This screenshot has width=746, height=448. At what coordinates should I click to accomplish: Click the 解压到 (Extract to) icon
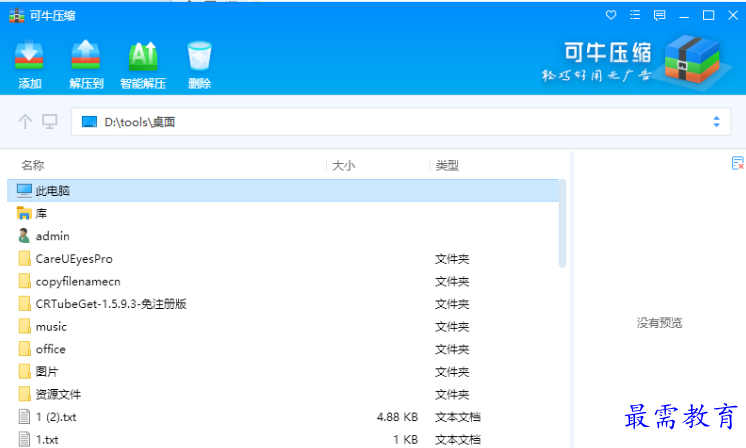[86, 58]
